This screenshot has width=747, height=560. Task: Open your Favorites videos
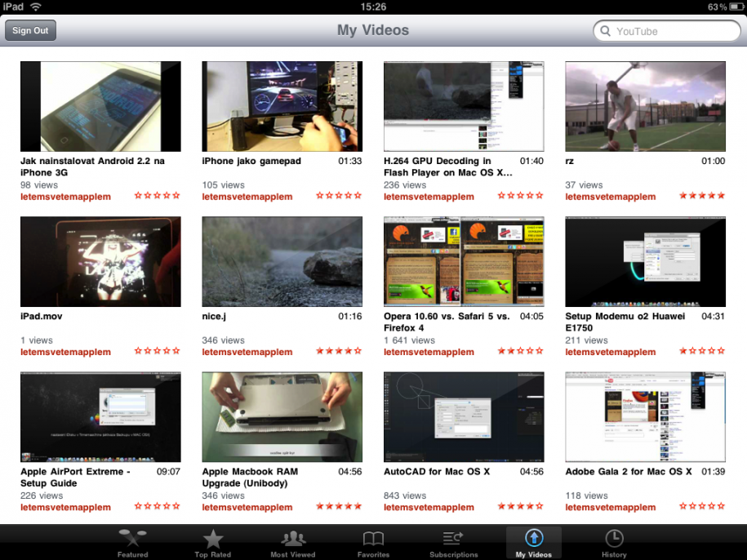click(x=373, y=542)
